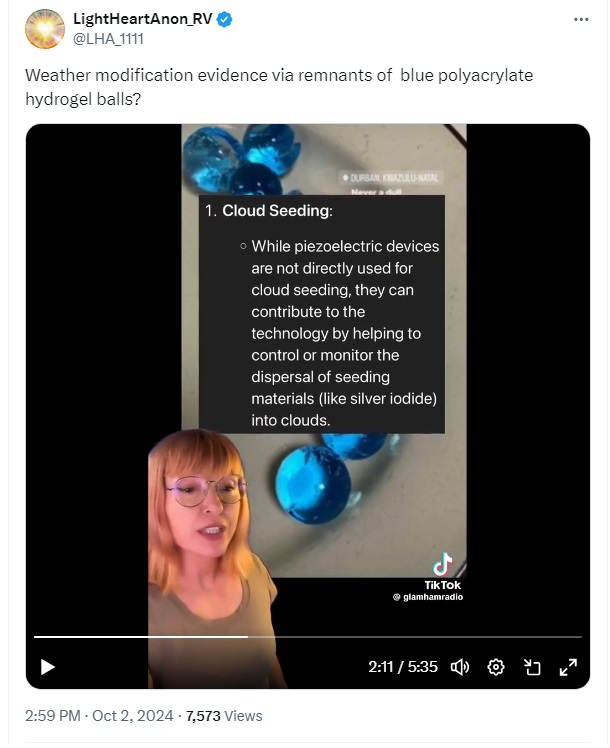Open picture-in-picture mini player

(x=532, y=666)
